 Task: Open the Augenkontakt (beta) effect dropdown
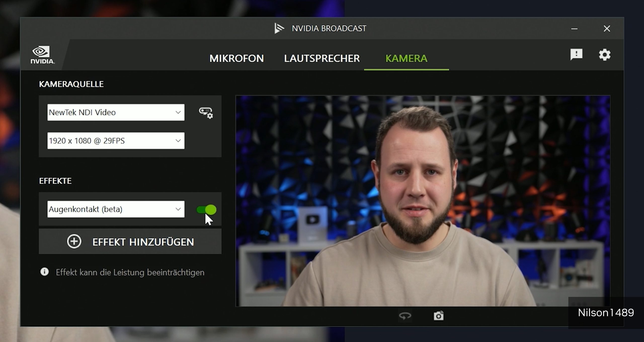tap(116, 209)
